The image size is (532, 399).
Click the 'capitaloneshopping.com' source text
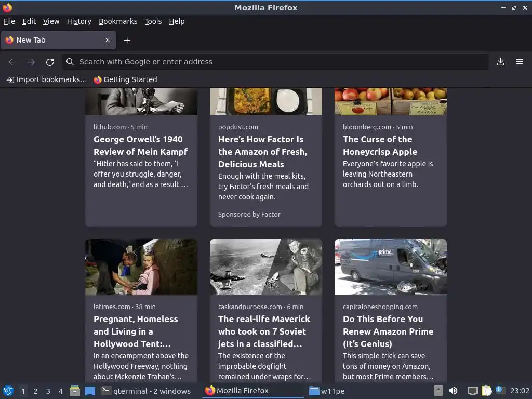tap(380, 307)
